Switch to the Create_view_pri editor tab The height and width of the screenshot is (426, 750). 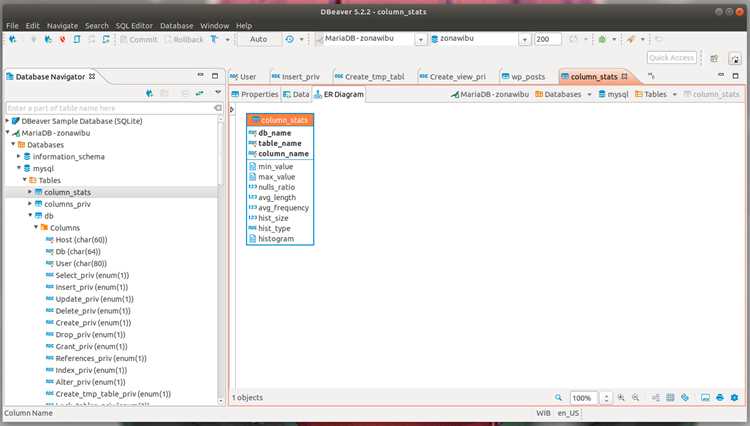click(452, 76)
